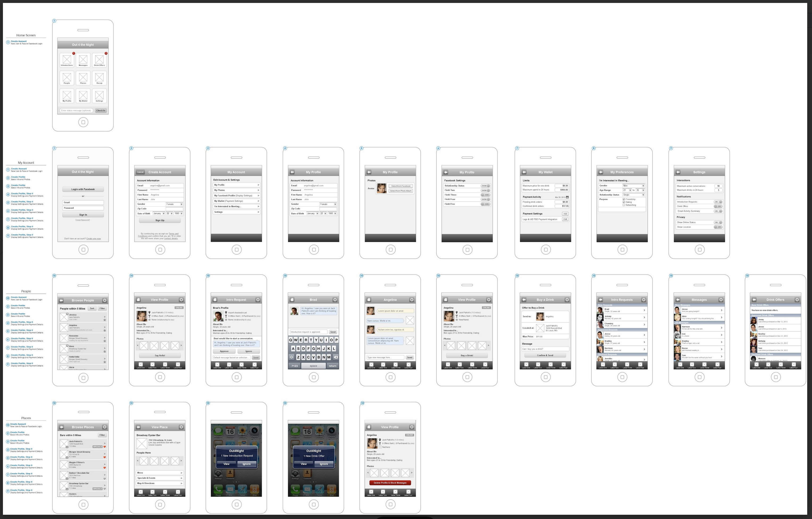Open the birth year 1985 dropdown on Create Account
Viewport: 812px width, 519px height.
pos(178,214)
